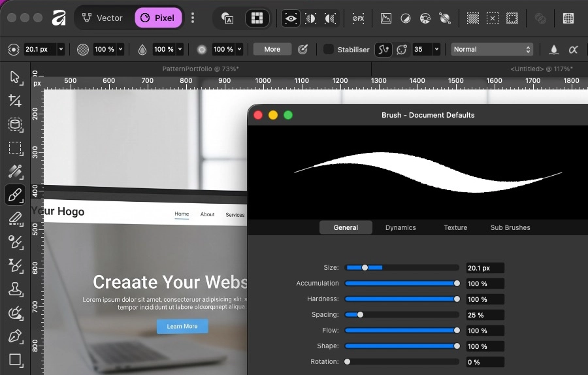Click the Services link in the mockup
Screen dimensions: 588x375
pyautogui.click(x=235, y=215)
